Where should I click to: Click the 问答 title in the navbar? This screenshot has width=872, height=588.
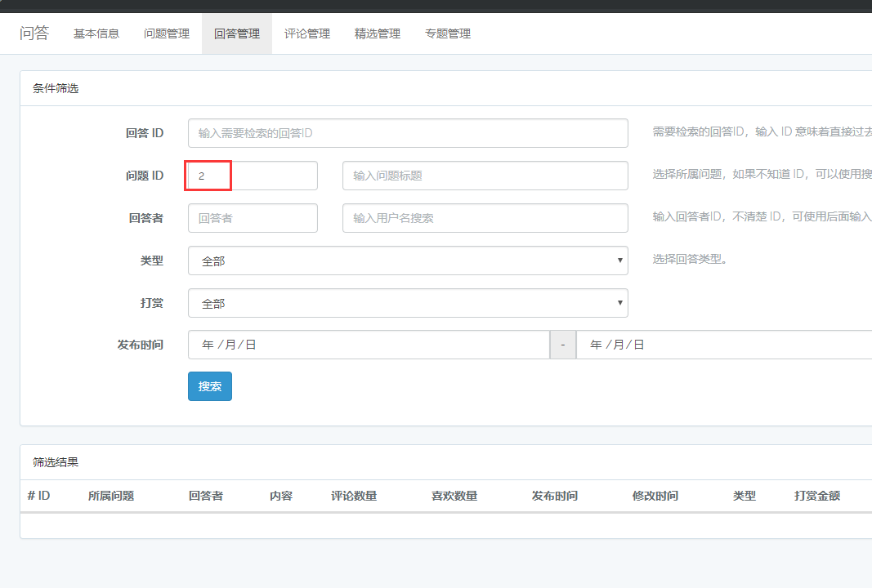tap(34, 33)
